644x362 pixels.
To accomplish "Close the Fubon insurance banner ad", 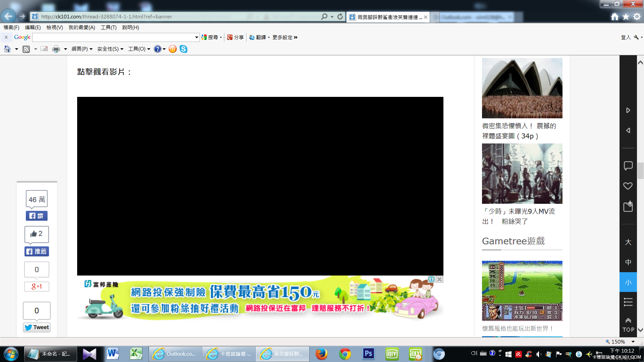I will [x=439, y=279].
